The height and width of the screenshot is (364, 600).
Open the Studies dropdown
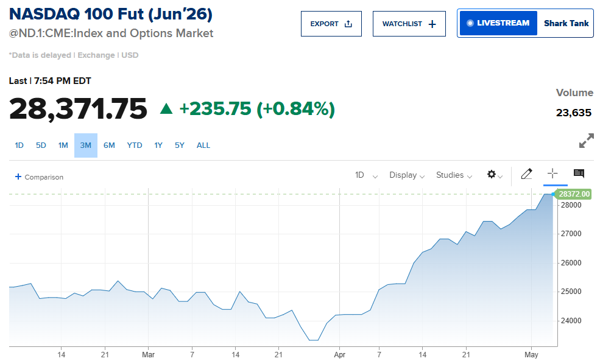[x=454, y=175]
